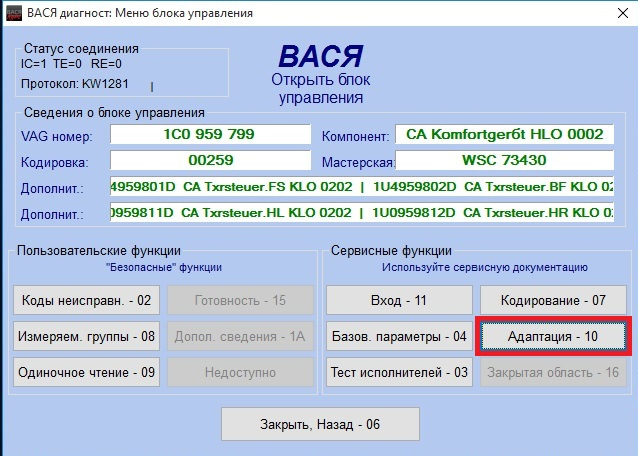The image size is (638, 456).
Task: Click the IC=1 TE=0 RE=0 status text
Action: [71, 64]
